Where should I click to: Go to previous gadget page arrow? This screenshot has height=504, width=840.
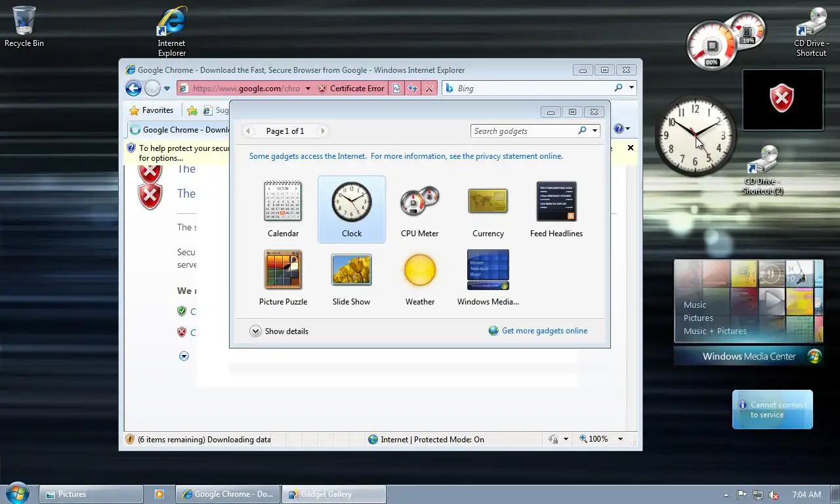point(248,131)
